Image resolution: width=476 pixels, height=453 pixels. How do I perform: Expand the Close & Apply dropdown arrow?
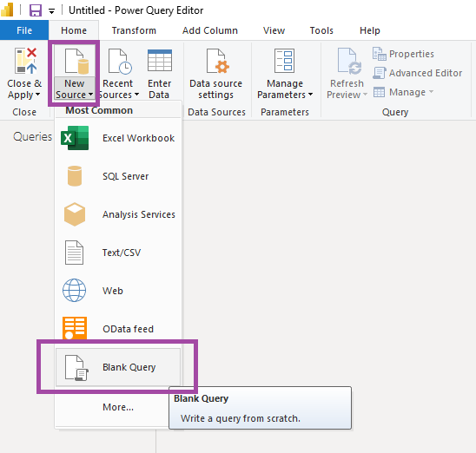[37, 95]
